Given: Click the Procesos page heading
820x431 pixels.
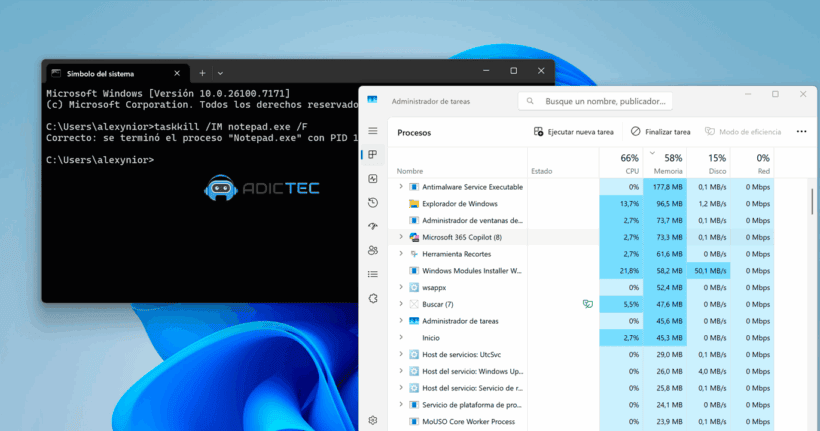Looking at the screenshot, I should click(414, 132).
